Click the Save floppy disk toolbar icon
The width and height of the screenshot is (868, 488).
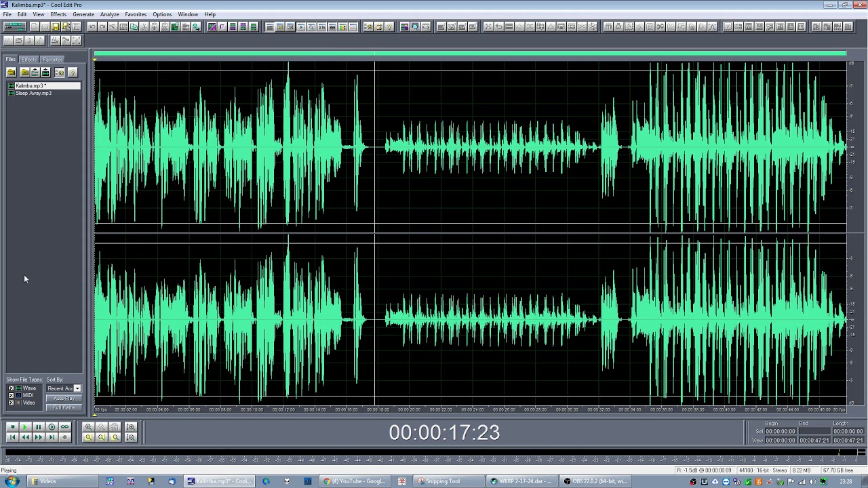pyautogui.click(x=55, y=26)
